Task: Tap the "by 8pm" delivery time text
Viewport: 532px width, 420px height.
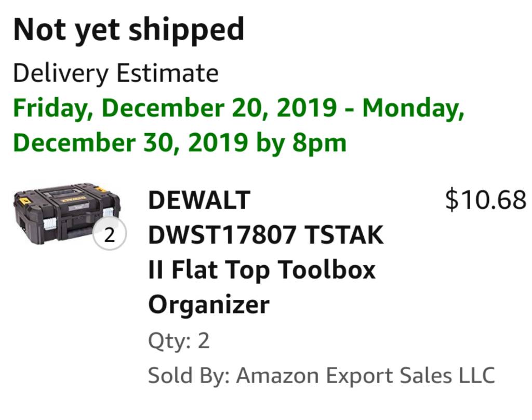Action: (301, 142)
